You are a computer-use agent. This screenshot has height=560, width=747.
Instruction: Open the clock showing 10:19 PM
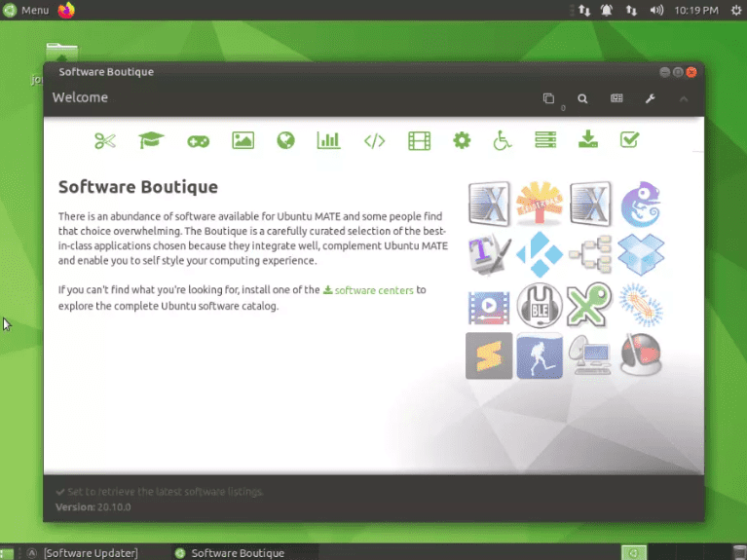(696, 10)
